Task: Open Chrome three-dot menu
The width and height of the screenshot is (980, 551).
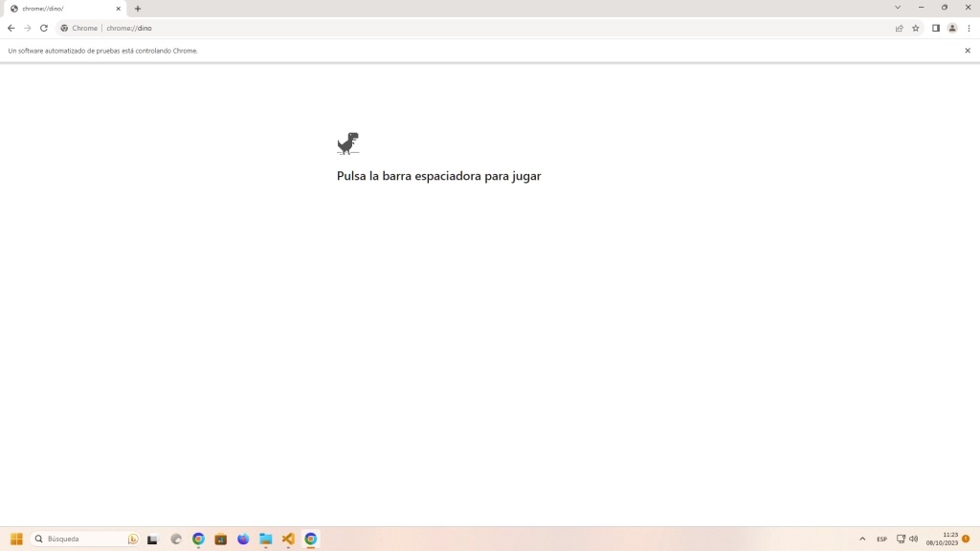Action: pyautogui.click(x=969, y=28)
